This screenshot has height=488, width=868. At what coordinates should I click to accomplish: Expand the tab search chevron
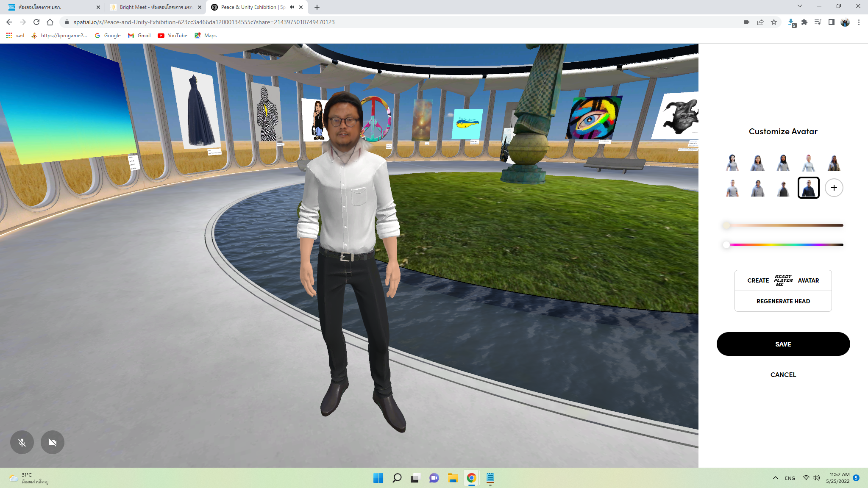coord(799,6)
